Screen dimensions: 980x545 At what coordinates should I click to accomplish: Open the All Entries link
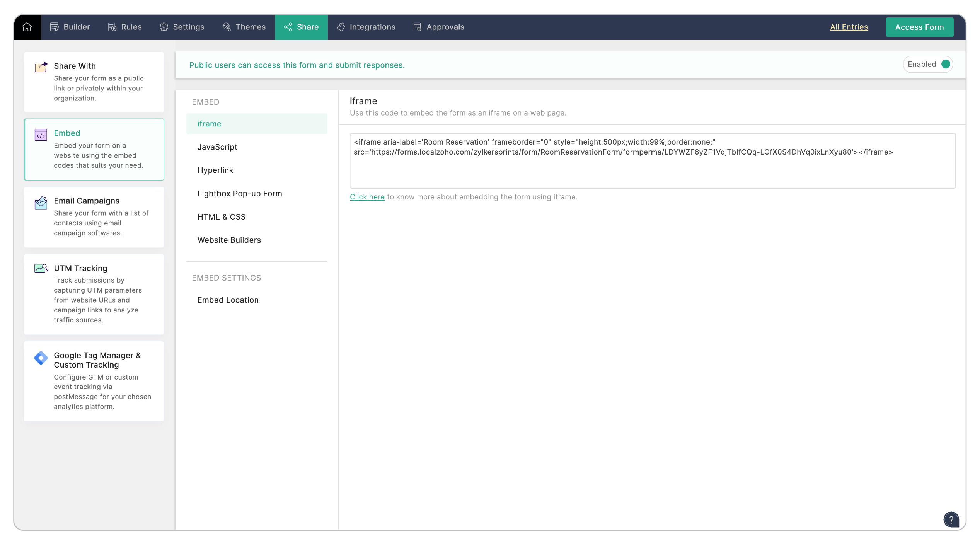[849, 27]
